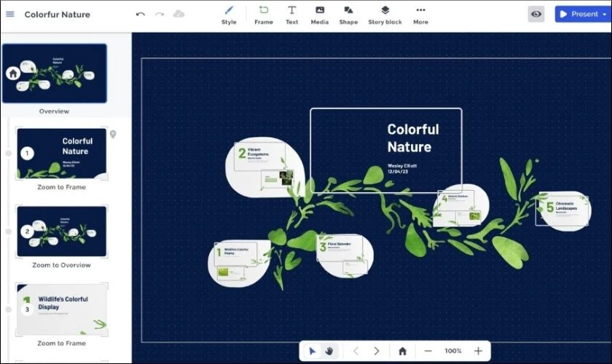Edit the presentation title Colorfur Nature

[x=58, y=15]
